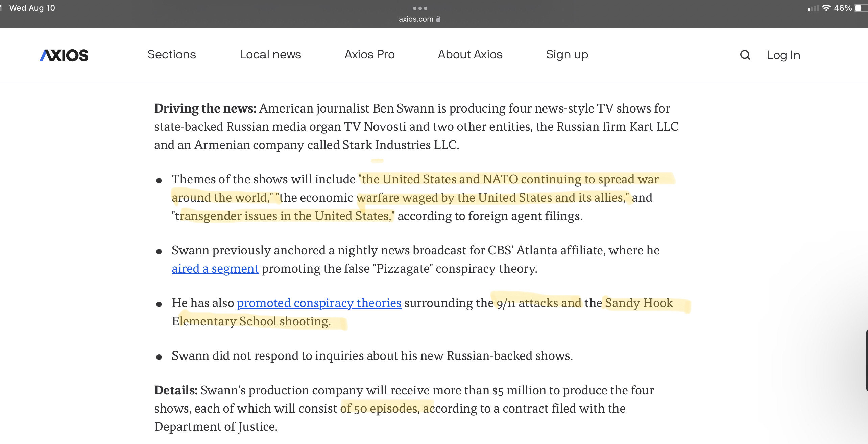The image size is (868, 444).
Task: Click the highlighted "warfare waged by the United States" text
Action: (454, 198)
